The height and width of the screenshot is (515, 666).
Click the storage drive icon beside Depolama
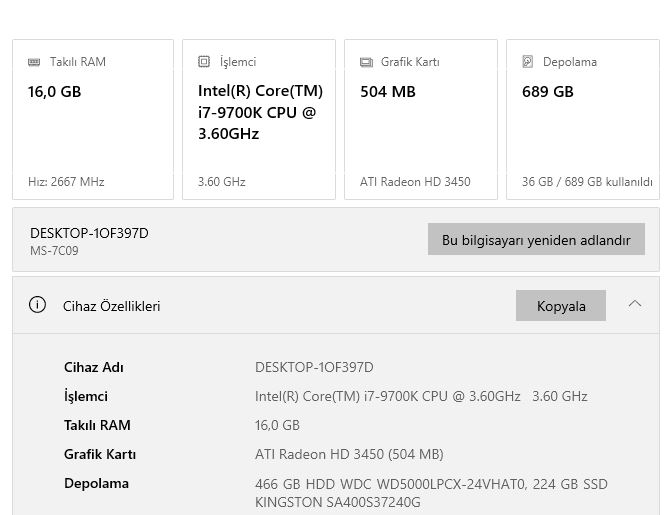point(528,62)
